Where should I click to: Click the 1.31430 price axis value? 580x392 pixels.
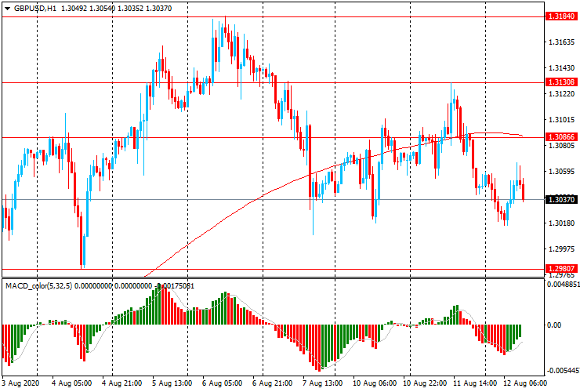561,68
